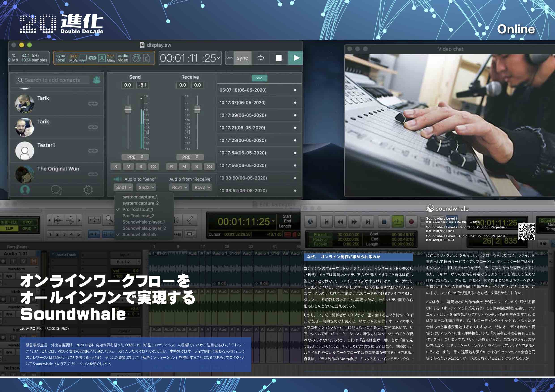The width and height of the screenshot is (555, 392).
Task: Adjust the Receive channel fader handle
Action: (x=197, y=109)
